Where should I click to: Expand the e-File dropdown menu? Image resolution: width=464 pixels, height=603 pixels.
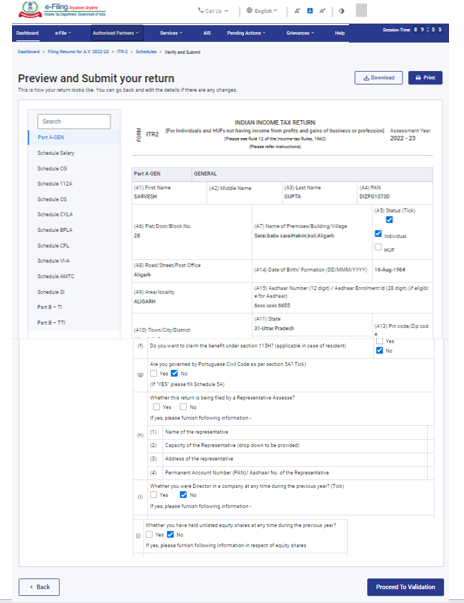[x=63, y=33]
